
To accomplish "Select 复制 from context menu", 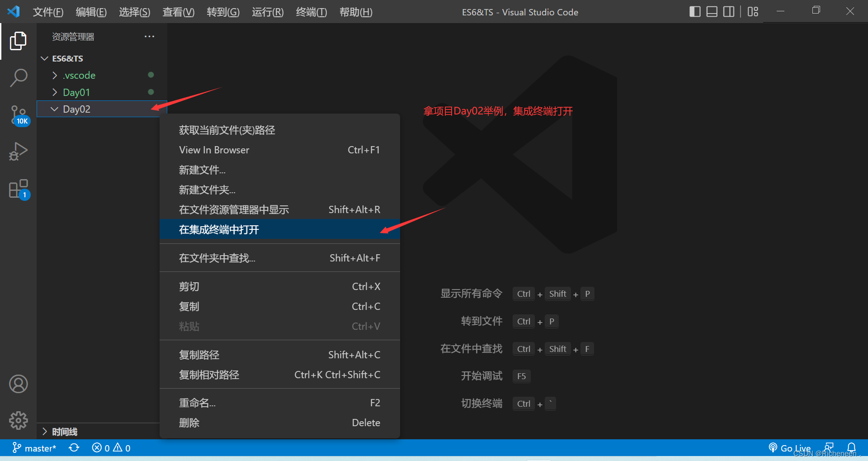I will coord(280,306).
